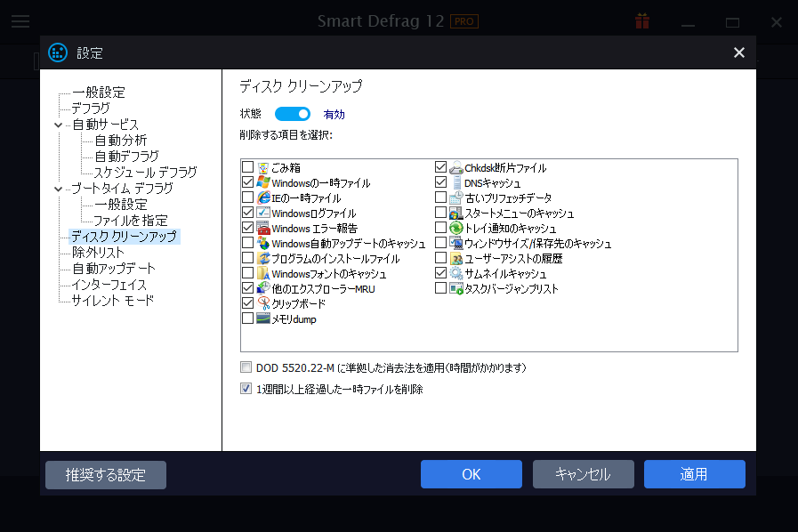The image size is (798, 532).
Task: Uncheck the Windows エラー報告 checkbox
Action: coord(248,228)
